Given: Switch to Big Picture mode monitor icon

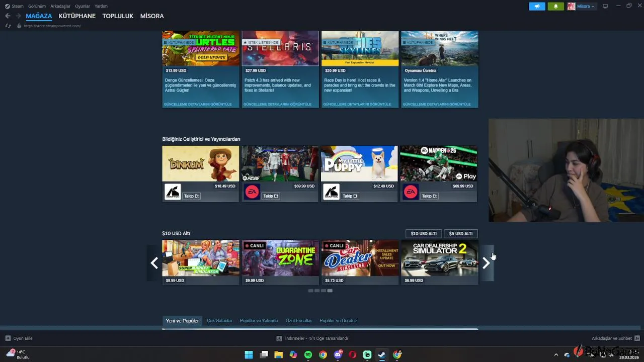Looking at the screenshot, I should (605, 6).
